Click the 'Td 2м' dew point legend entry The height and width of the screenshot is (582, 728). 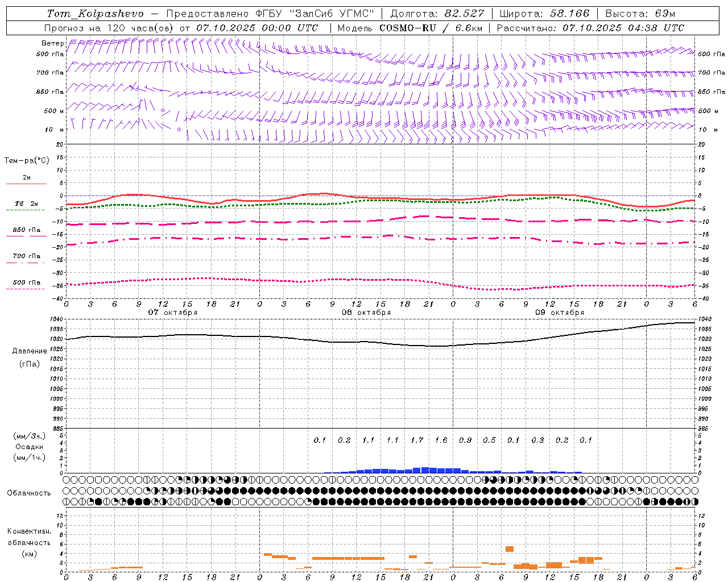26,203
